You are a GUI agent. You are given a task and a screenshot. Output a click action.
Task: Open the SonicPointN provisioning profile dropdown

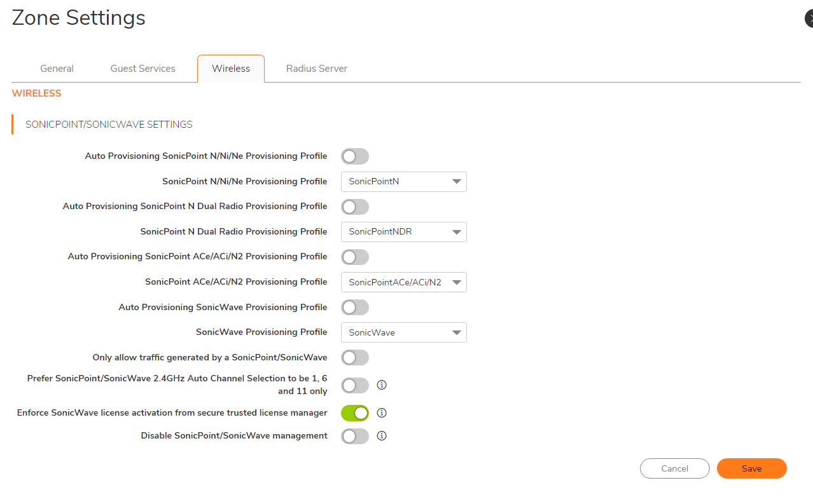[x=404, y=181]
